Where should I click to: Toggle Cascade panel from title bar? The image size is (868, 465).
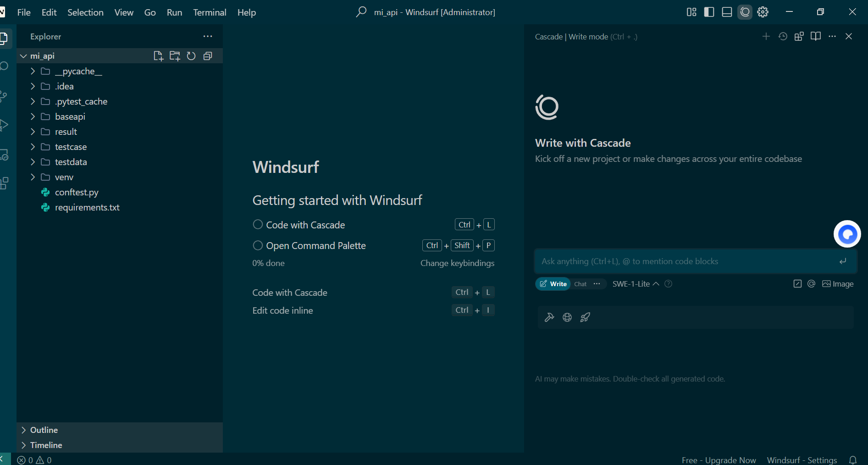tap(745, 12)
